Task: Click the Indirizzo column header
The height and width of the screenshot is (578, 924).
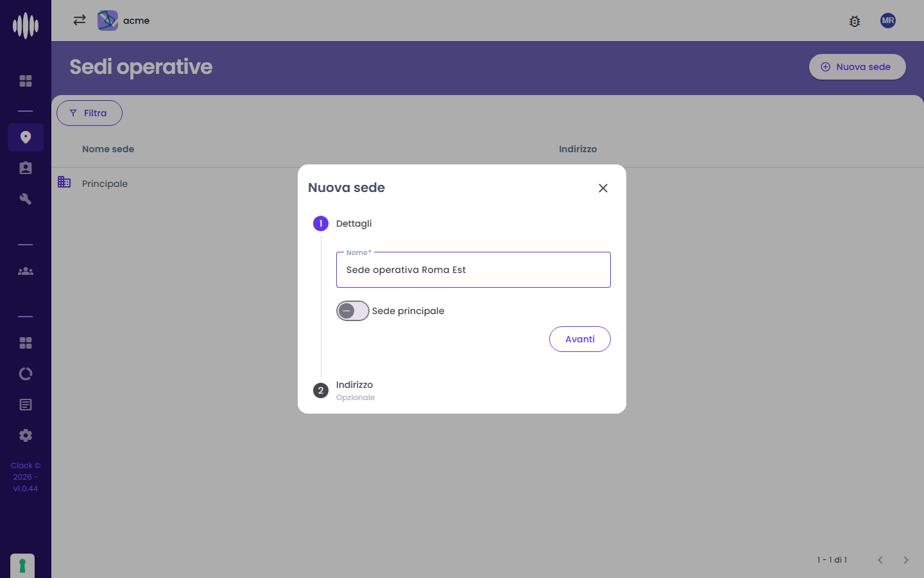Action: tap(577, 149)
